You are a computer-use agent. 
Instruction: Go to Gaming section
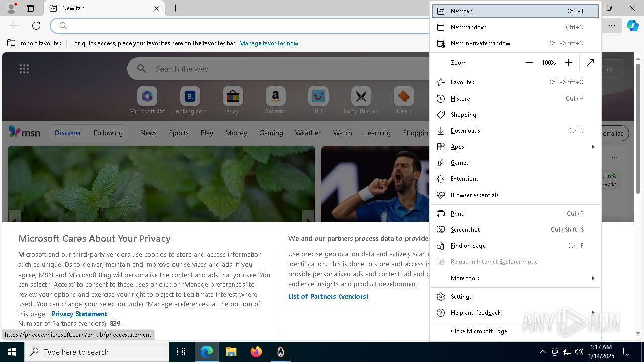pos(271,133)
